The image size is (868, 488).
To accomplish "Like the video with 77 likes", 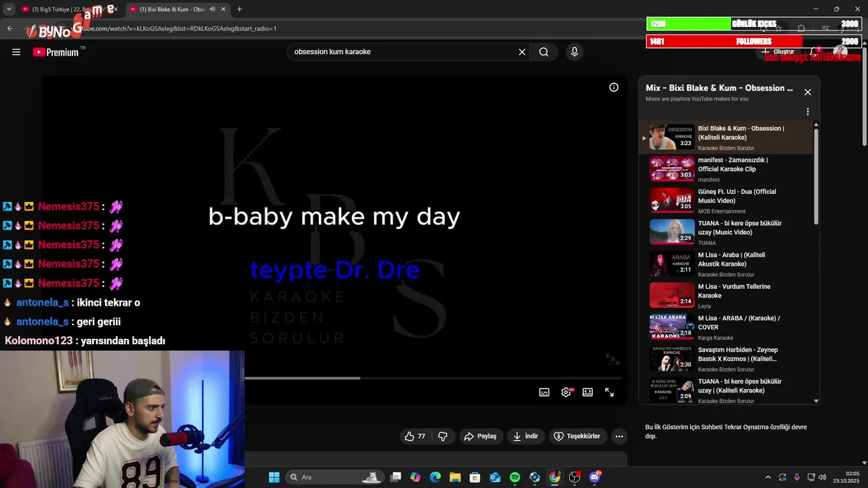I will point(415,436).
